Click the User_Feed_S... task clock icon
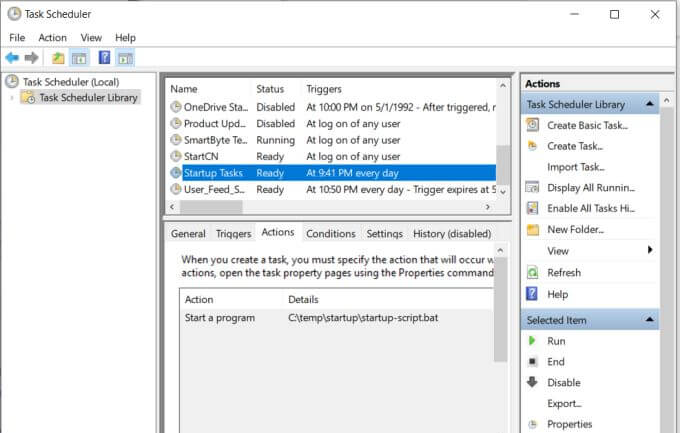Image resolution: width=680 pixels, height=433 pixels. [x=176, y=189]
